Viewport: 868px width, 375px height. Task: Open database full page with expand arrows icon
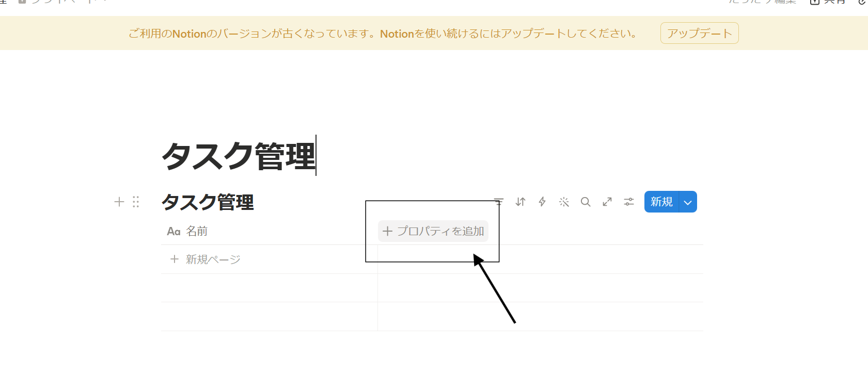[607, 202]
